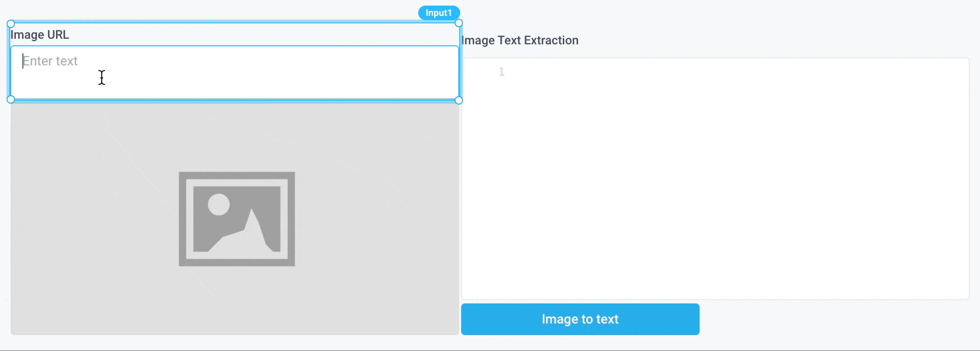
Task: Select the bottom-right resize handle
Action: pyautogui.click(x=459, y=100)
